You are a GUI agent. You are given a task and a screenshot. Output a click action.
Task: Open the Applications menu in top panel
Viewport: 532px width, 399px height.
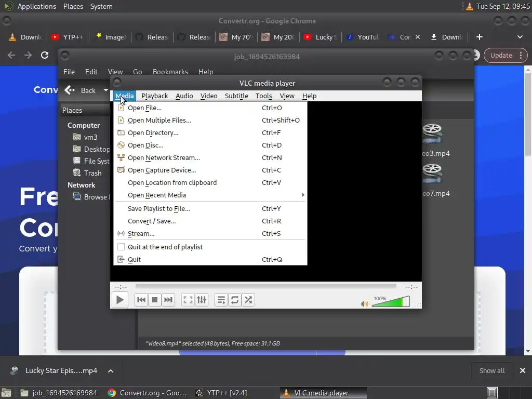tap(37, 6)
